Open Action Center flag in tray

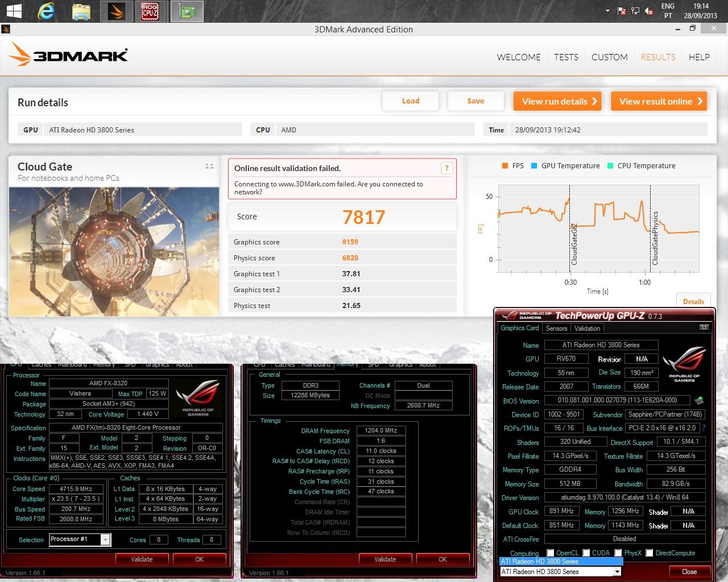(x=622, y=11)
